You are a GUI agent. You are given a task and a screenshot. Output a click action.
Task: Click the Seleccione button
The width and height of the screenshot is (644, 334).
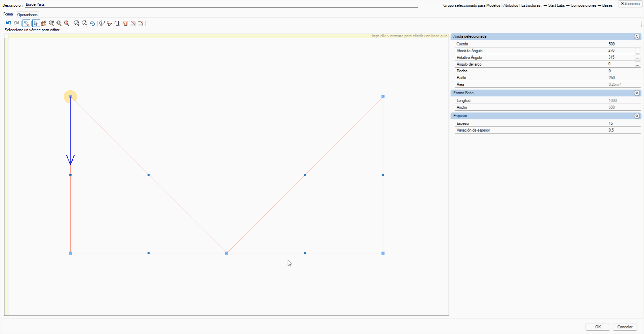tap(630, 4)
